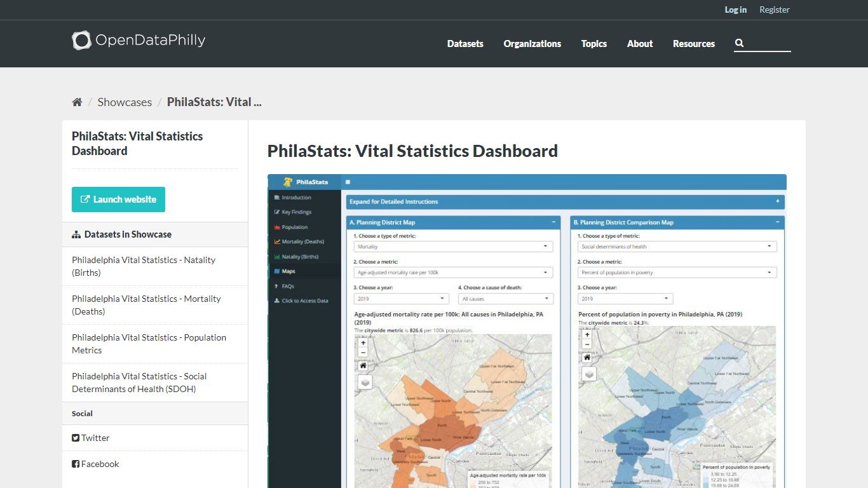This screenshot has height=488, width=868.
Task: Open the Datasets menu item
Action: [x=465, y=44]
